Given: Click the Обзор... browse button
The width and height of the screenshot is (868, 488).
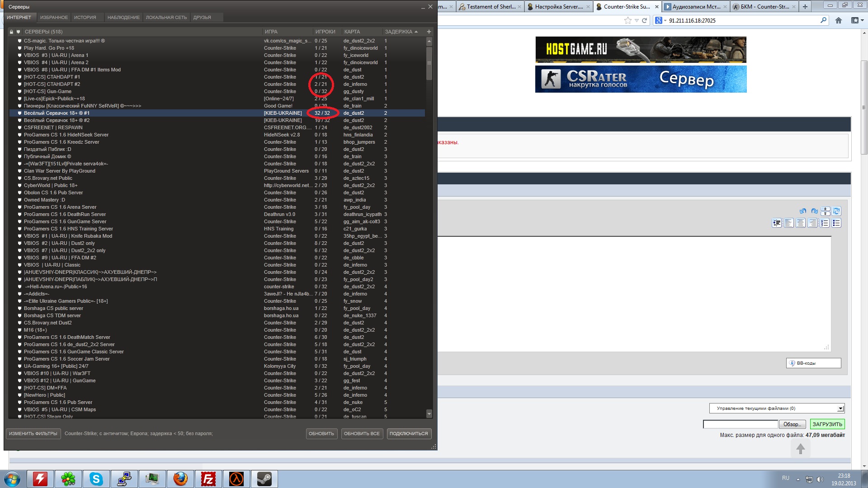Looking at the screenshot, I should pos(792,424).
